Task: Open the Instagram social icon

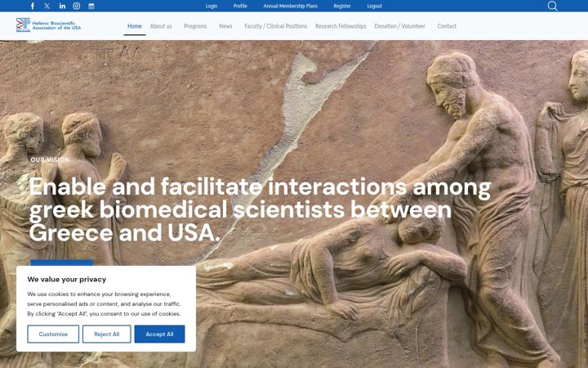Action: [77, 6]
